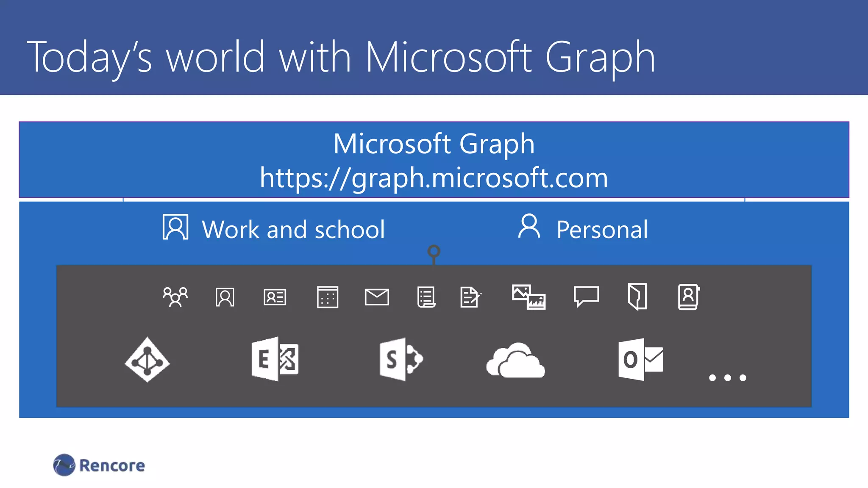Click the Outlook logo
This screenshot has height=488, width=868.
[641, 359]
